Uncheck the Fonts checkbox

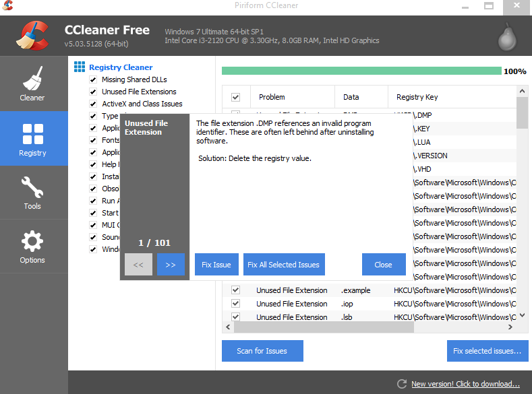point(93,140)
